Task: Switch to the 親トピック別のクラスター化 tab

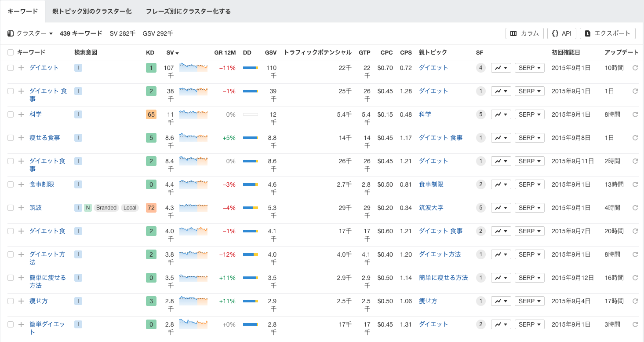Action: 91,12
